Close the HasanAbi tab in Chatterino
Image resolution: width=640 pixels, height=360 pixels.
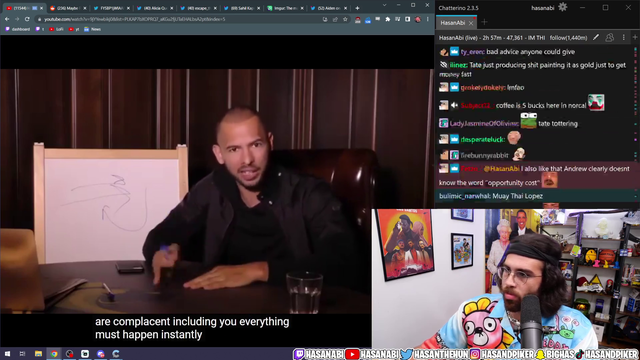471,23
